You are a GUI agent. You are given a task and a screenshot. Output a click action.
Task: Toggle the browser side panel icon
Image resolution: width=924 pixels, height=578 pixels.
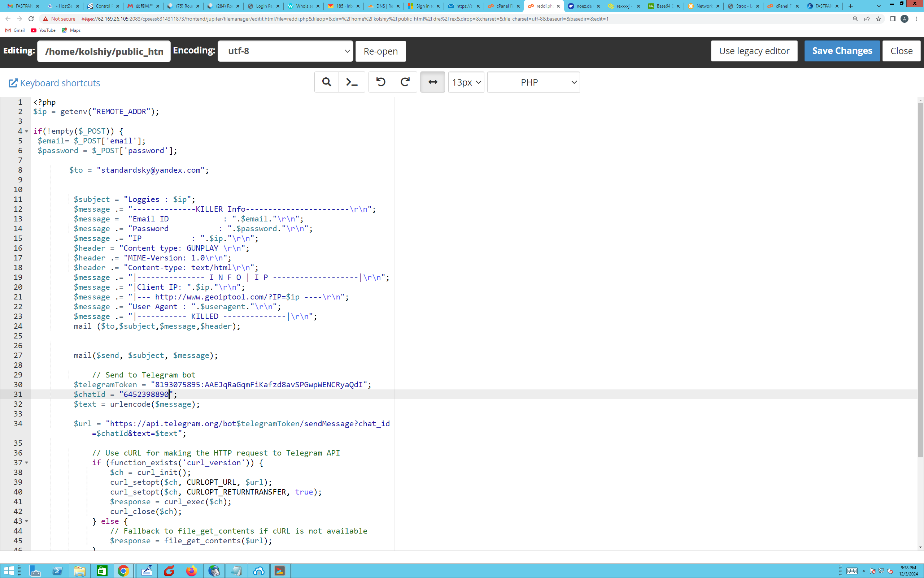(893, 19)
